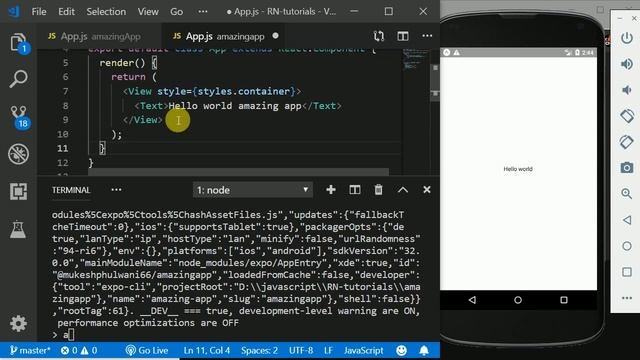Screen dimensions: 640x360
Task: Lower emulator volume down
Action: [x=627, y=90]
